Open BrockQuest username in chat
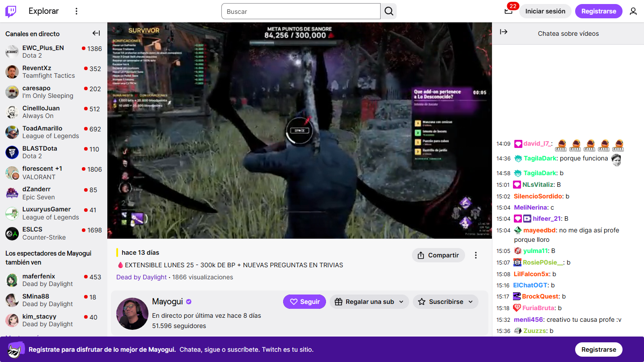Viewport: 644px width, 362px height. pyautogui.click(x=540, y=296)
